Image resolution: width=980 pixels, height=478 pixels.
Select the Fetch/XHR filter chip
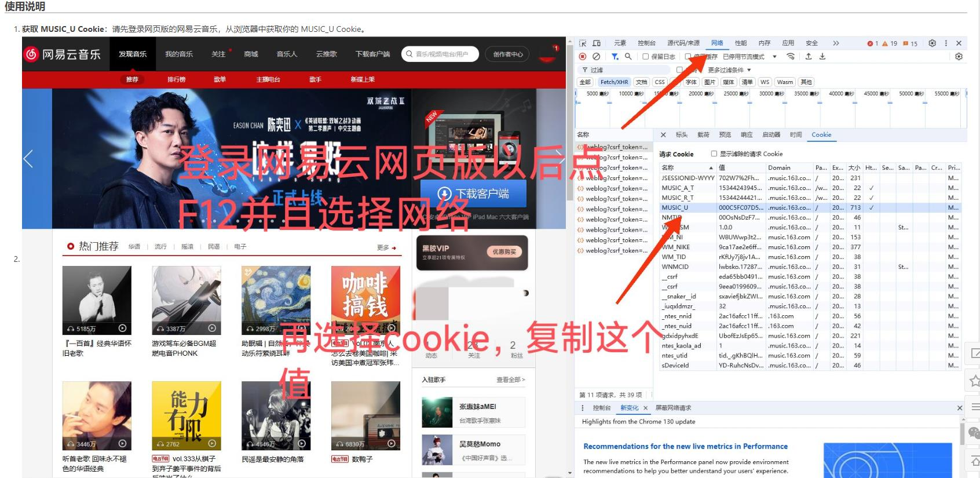point(614,82)
